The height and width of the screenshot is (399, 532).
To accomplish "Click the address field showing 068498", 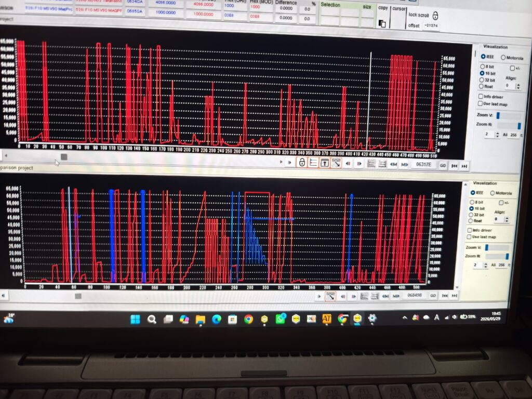I will [414, 295].
